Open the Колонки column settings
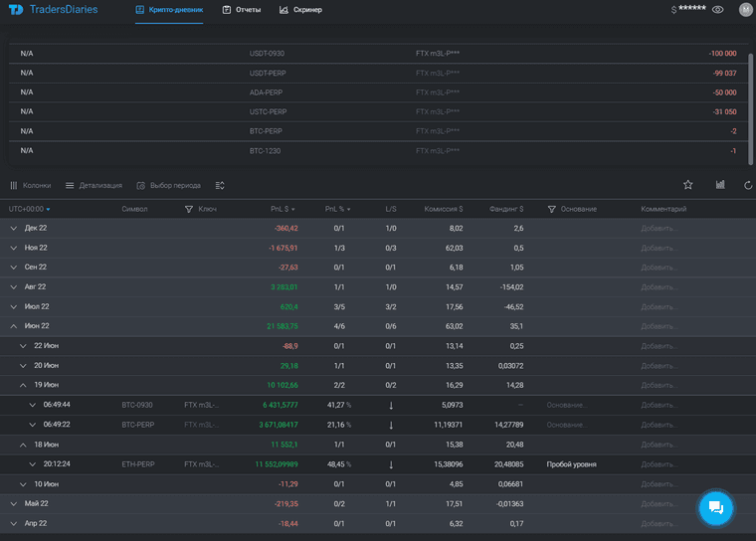 31,186
